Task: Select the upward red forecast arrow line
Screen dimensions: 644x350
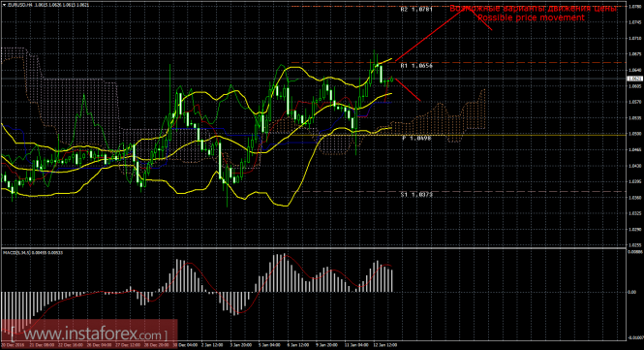Action: 431,35
